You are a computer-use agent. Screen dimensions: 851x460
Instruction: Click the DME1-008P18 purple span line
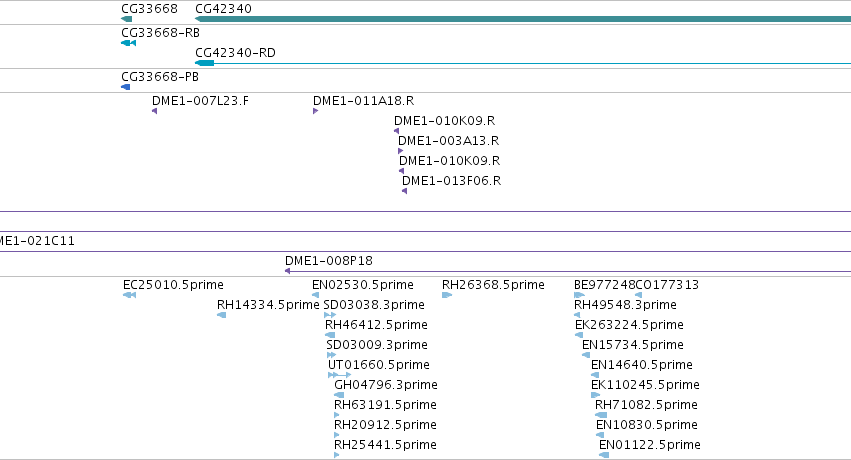click(x=568, y=271)
